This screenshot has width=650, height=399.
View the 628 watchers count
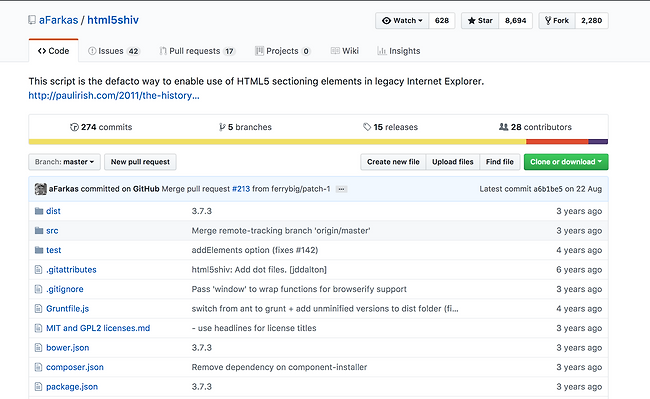pyautogui.click(x=441, y=21)
